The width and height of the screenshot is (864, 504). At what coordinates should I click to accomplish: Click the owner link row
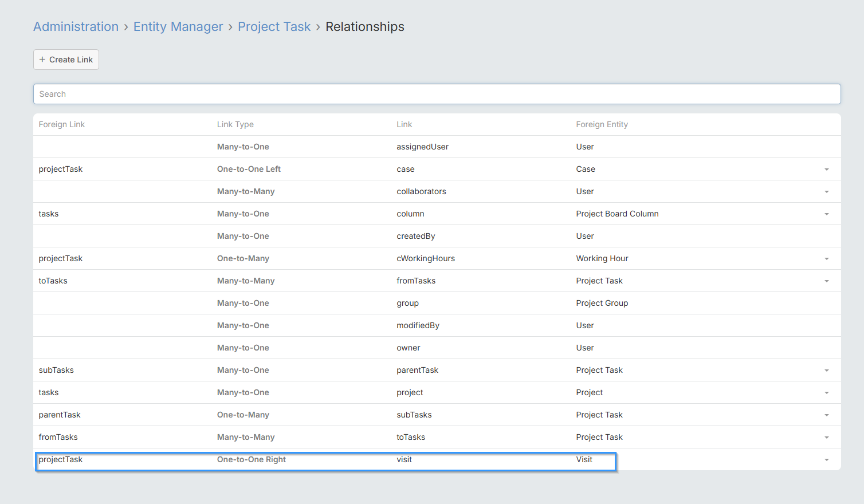408,348
